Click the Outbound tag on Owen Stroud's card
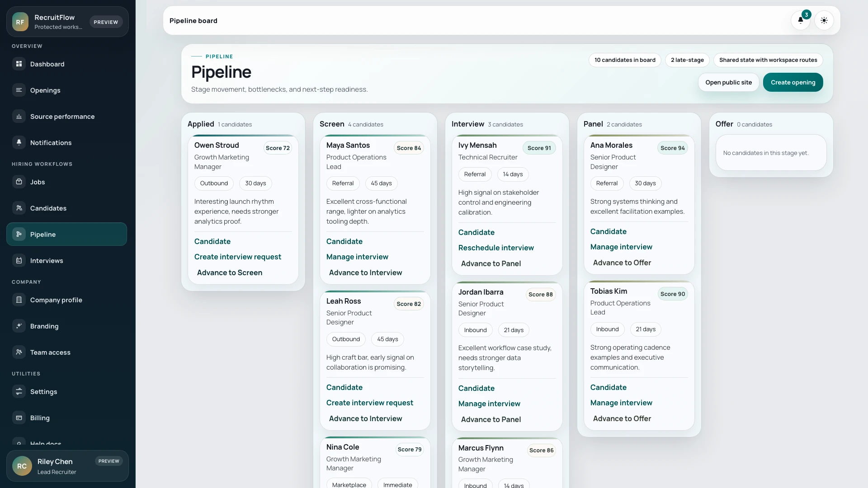This screenshot has width=868, height=488. [x=214, y=183]
